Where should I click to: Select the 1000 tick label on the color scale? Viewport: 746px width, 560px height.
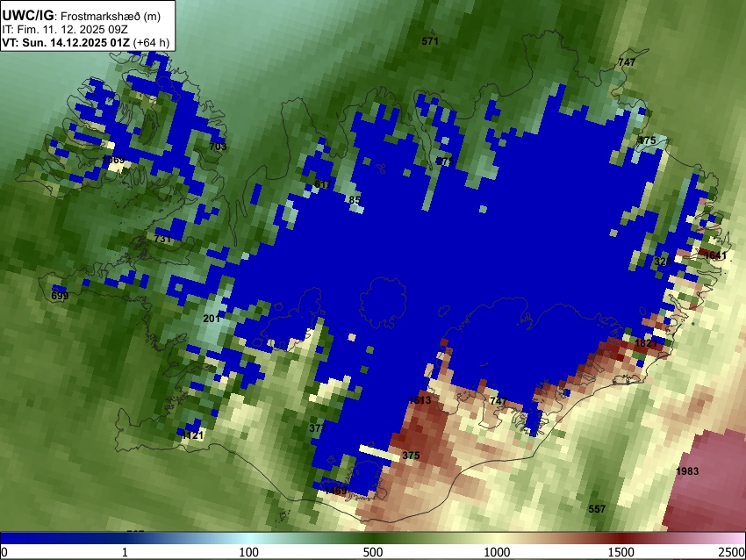tap(497, 552)
